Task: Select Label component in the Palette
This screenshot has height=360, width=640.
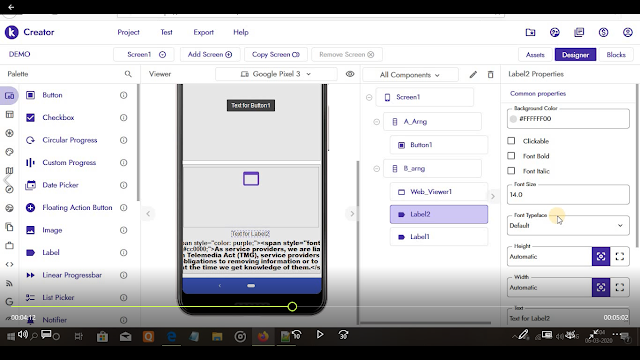Action: coord(51,253)
